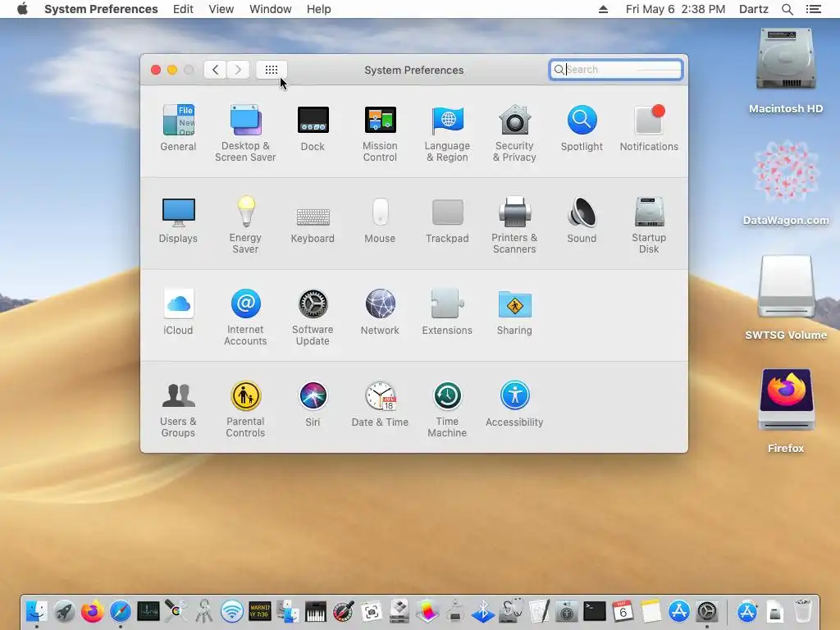The image size is (840, 630).
Task: Open the Accessibility preference pane
Action: 514,404
